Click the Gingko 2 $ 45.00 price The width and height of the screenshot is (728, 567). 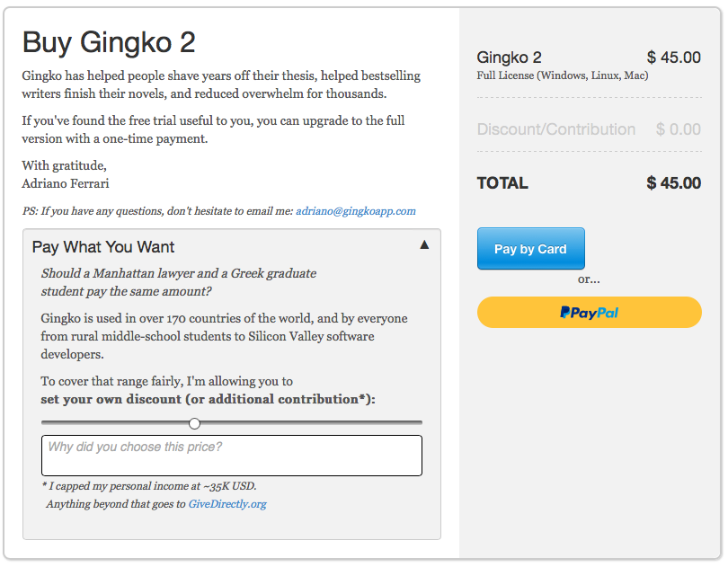tap(674, 58)
